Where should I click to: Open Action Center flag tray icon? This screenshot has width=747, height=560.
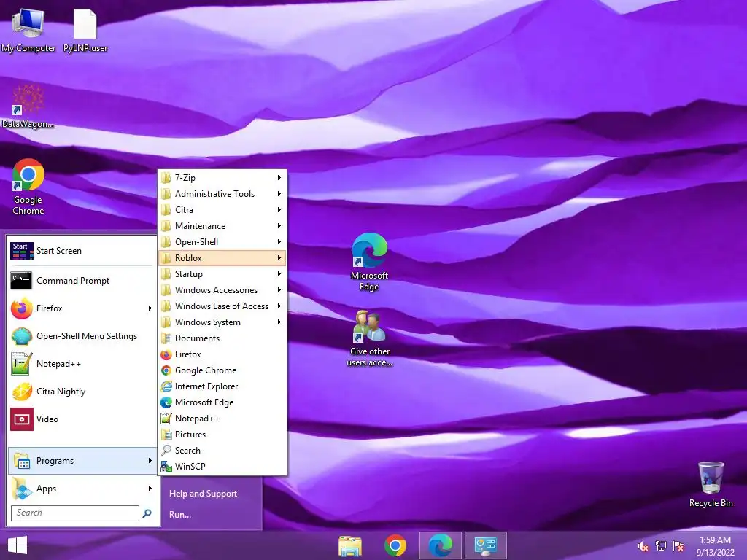[x=678, y=546]
